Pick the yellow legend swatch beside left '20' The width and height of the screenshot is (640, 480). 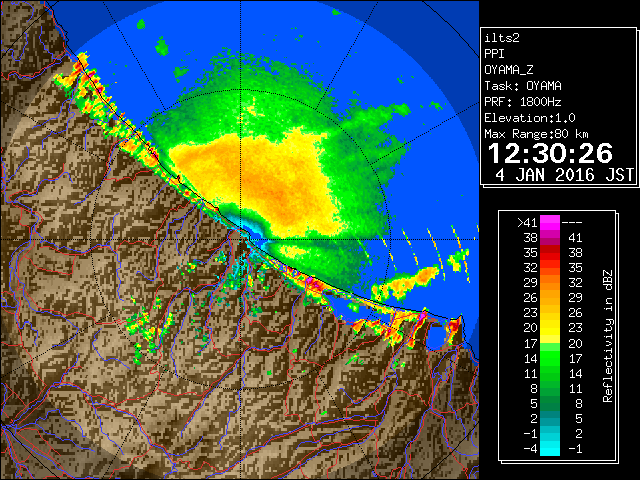(x=550, y=328)
